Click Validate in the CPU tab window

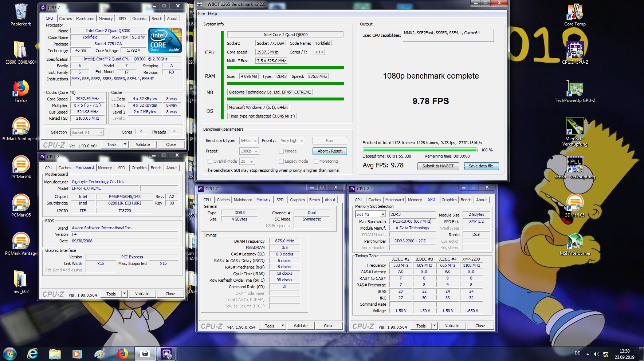[143, 144]
